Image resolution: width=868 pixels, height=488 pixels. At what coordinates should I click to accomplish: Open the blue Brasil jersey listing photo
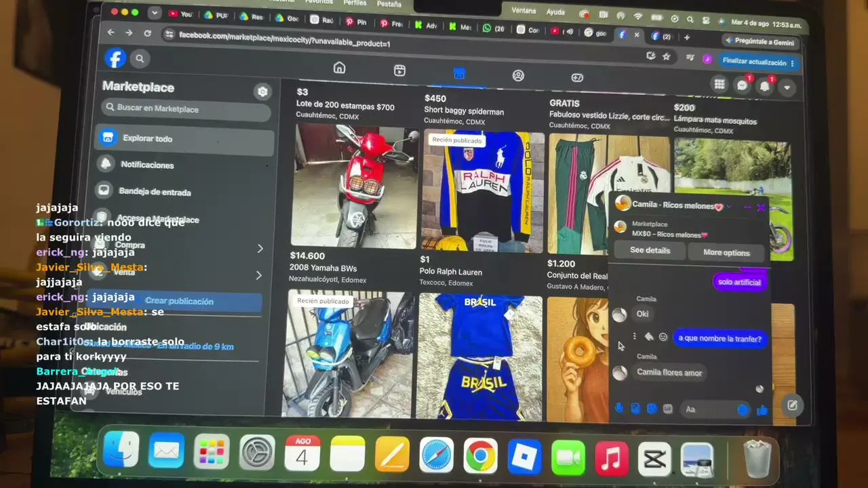[479, 357]
